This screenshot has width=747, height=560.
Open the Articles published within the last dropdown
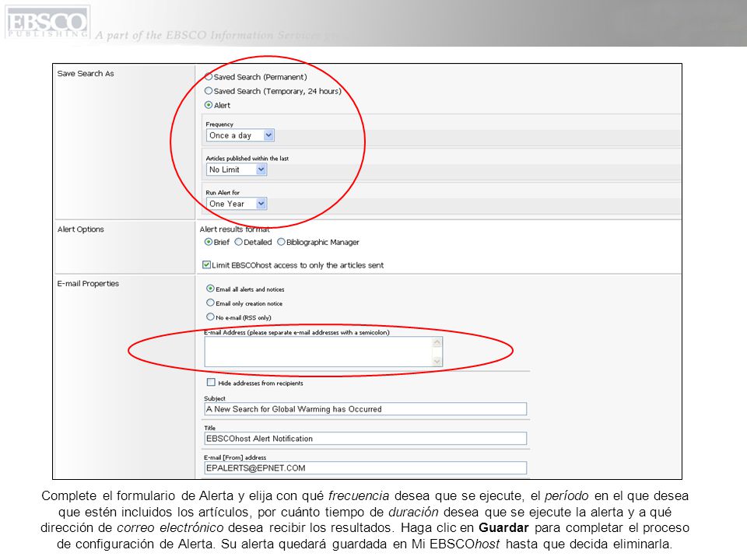(x=237, y=170)
